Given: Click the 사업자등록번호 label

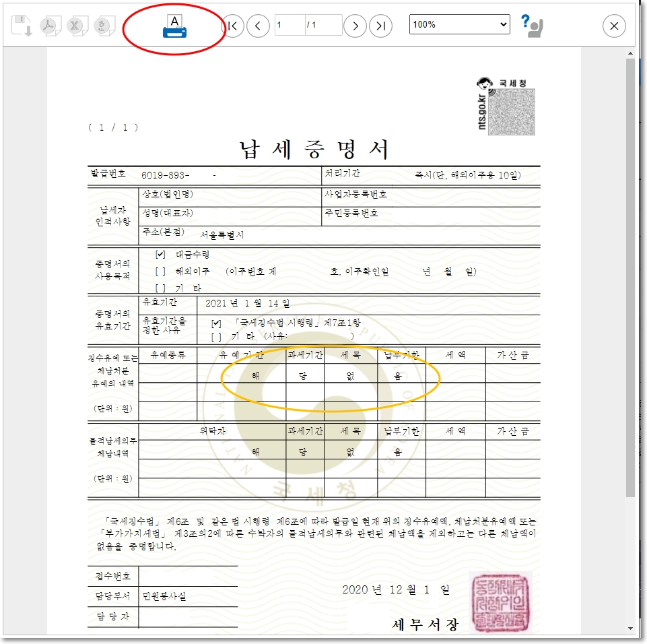Looking at the screenshot, I should click(355, 194).
